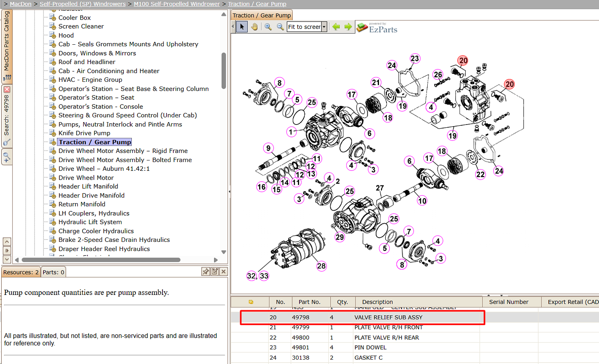Select the Traction / Gear Pump diagram tab

pyautogui.click(x=262, y=16)
